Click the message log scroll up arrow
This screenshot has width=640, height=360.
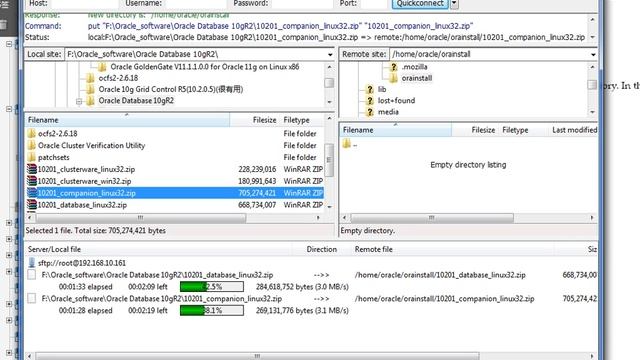click(593, 19)
